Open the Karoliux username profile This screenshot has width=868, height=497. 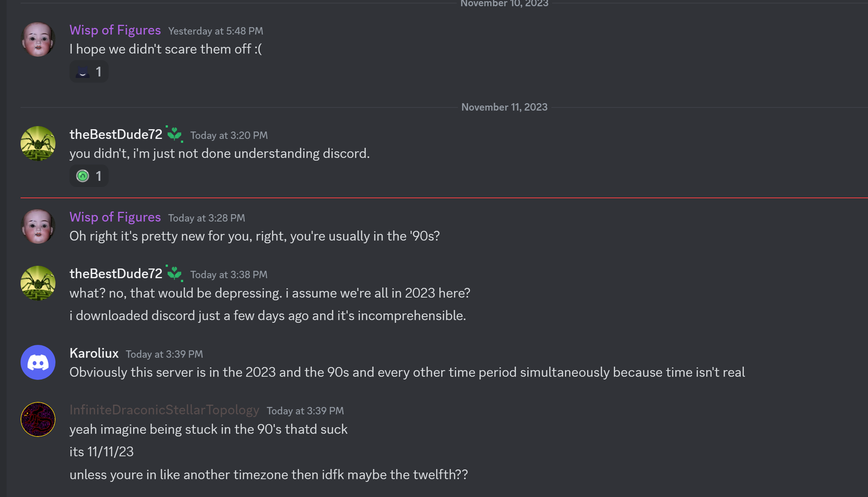94,353
